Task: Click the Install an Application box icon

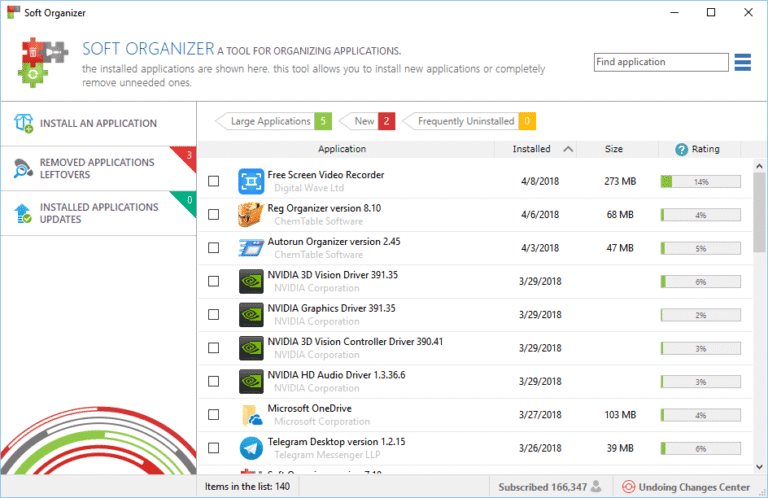Action: pos(24,123)
